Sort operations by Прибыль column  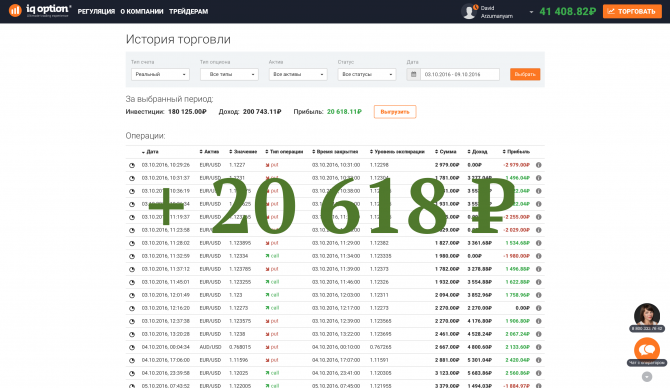[516, 152]
